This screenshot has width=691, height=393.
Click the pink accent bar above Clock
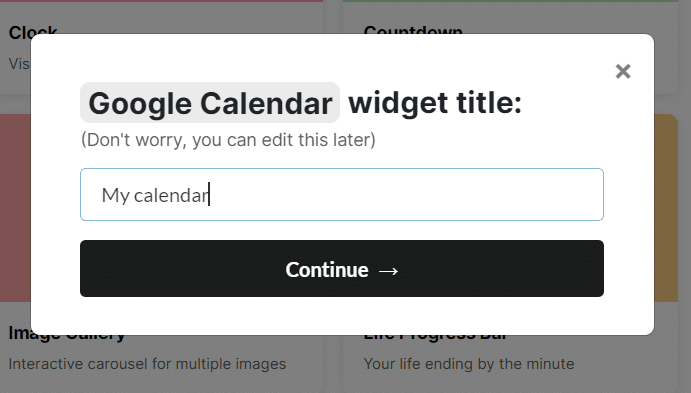click(161, 1)
